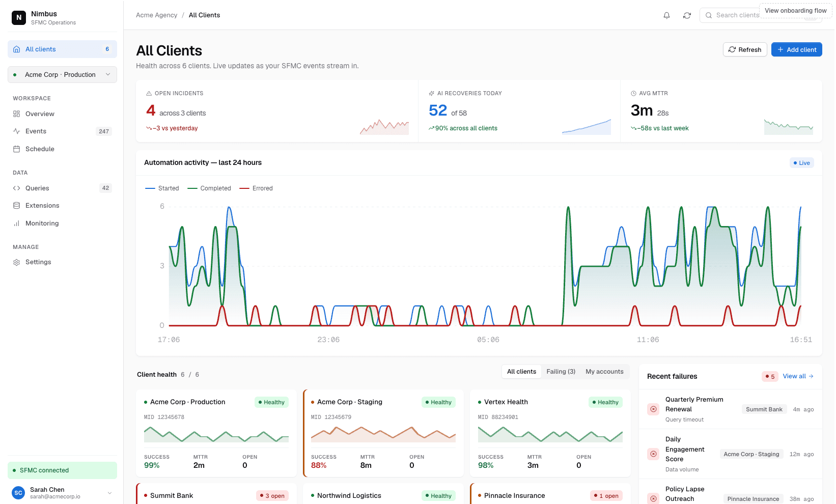The width and height of the screenshot is (836, 504).
Task: Click the Overview grid icon
Action: point(16,114)
